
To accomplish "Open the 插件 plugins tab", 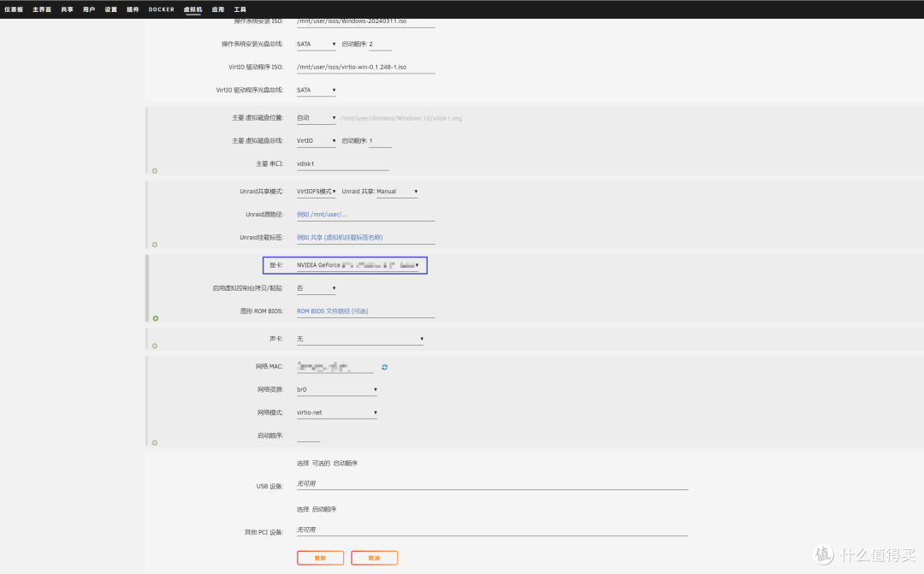I will click(x=133, y=9).
